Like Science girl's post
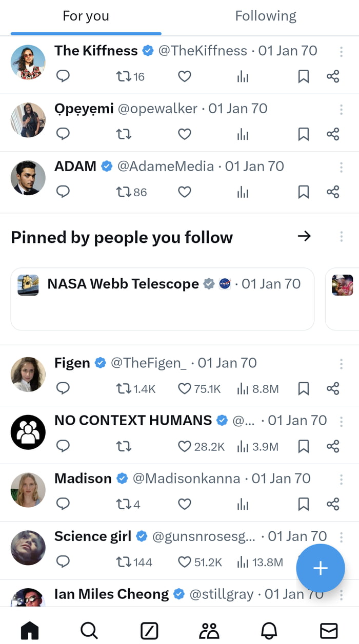 click(x=184, y=562)
